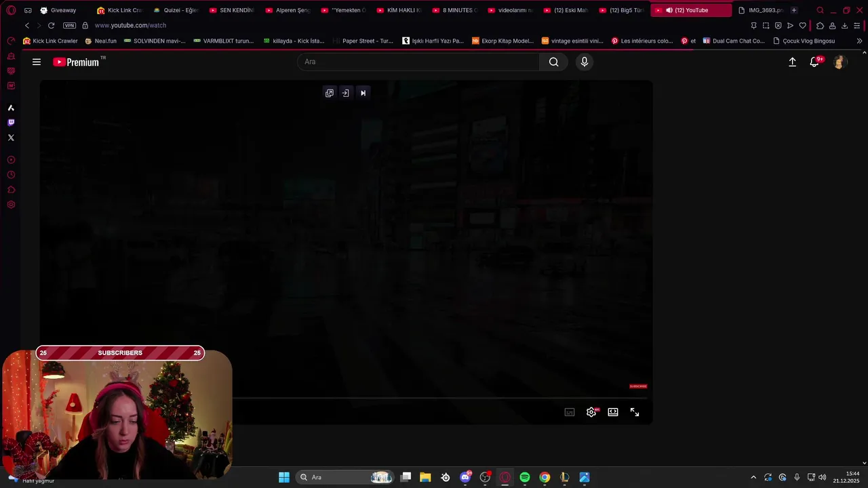Reload the current page
Image resolution: width=868 pixels, height=488 pixels.
(x=51, y=25)
